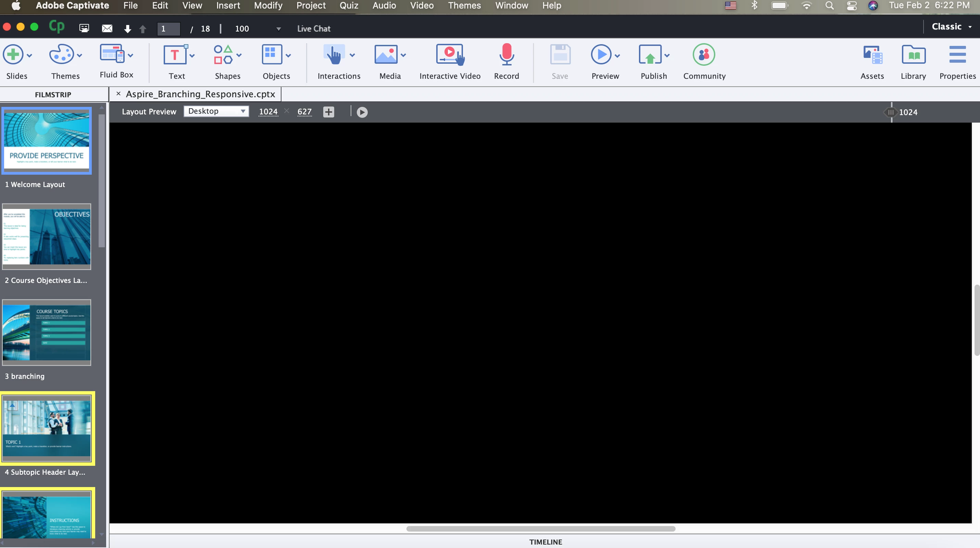
Task: Open the Assets panel icon
Action: 872,56
